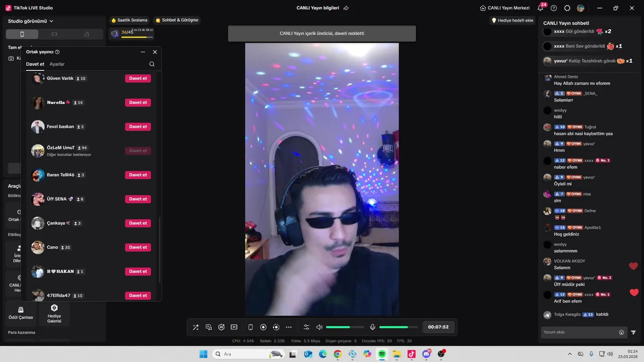Viewport: 644px width, 362px height.
Task: Open Chrome from the taskbar
Action: [x=338, y=354]
